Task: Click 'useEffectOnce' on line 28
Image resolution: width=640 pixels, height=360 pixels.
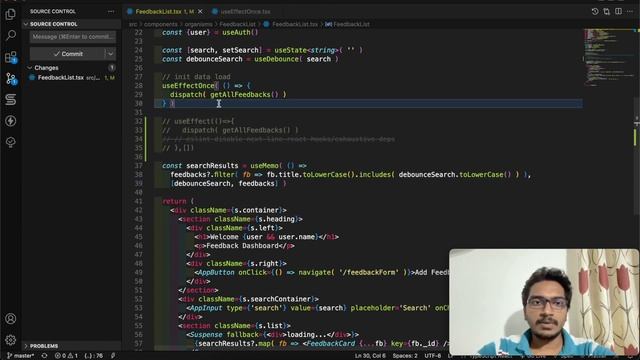Action: pos(188,86)
